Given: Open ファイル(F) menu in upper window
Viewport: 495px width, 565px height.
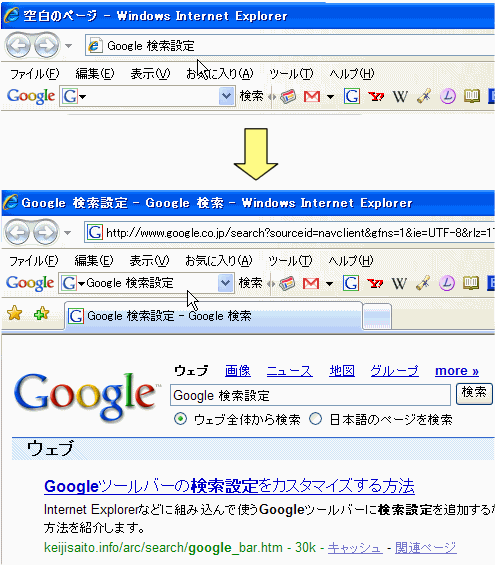Looking at the screenshot, I should tap(35, 74).
